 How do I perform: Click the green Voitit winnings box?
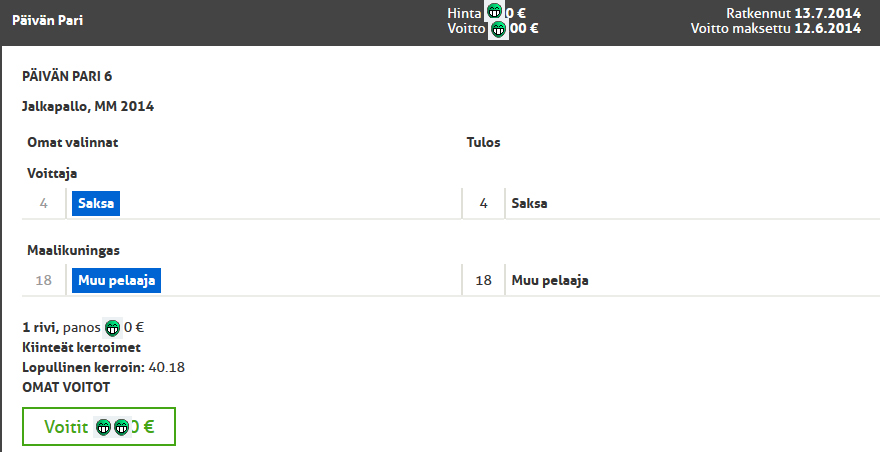coord(99,427)
